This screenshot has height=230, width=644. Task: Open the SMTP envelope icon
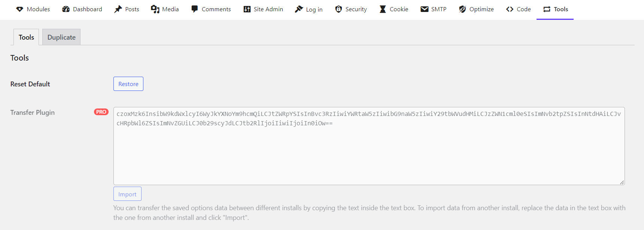[x=424, y=9]
